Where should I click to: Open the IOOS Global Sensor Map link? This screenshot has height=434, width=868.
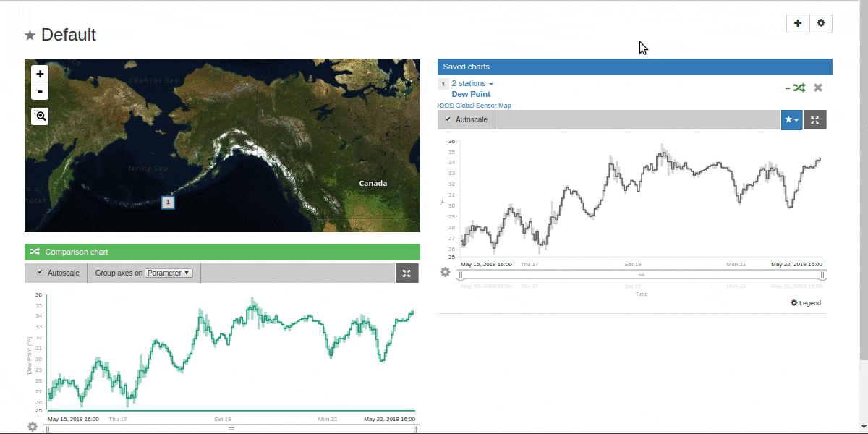475,106
